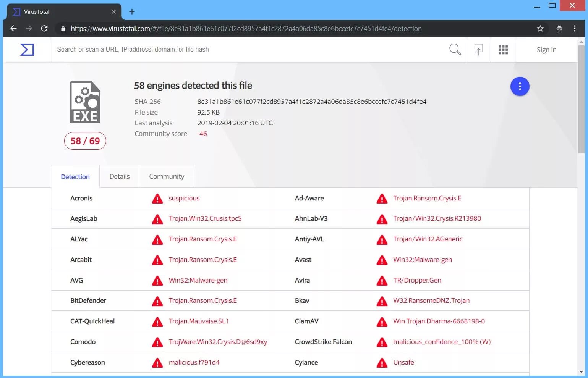588x378 pixels.
Task: Click the scrollbar down arrow
Action: [x=581, y=372]
